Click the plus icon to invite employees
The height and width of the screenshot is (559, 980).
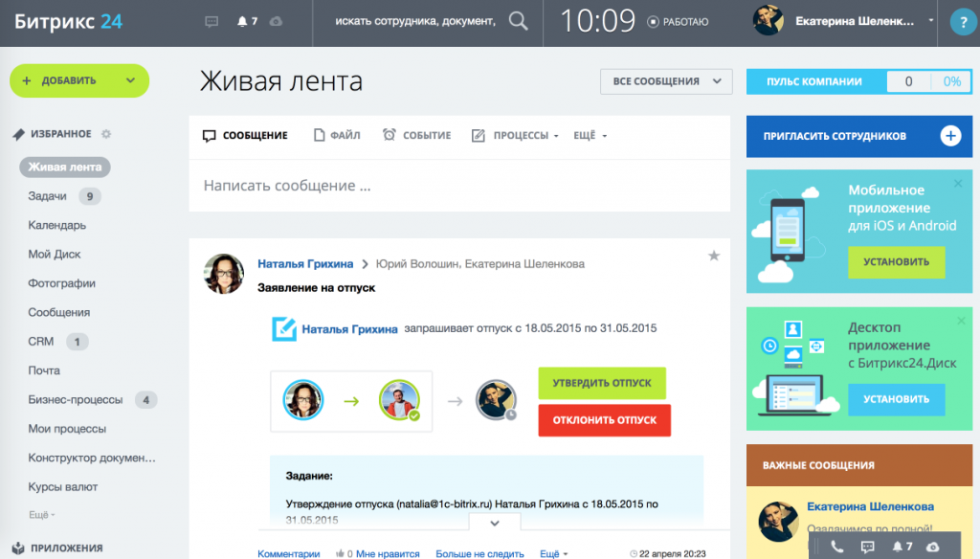coord(950,136)
